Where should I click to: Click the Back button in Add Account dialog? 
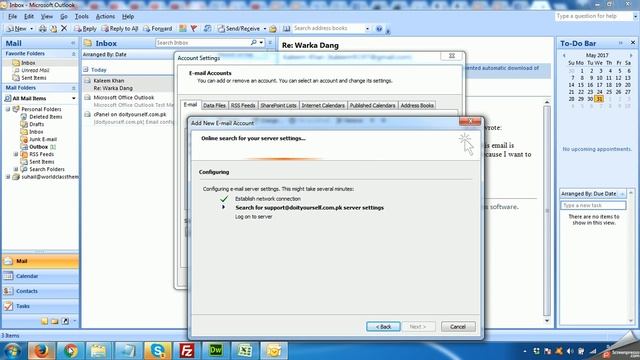point(383,327)
